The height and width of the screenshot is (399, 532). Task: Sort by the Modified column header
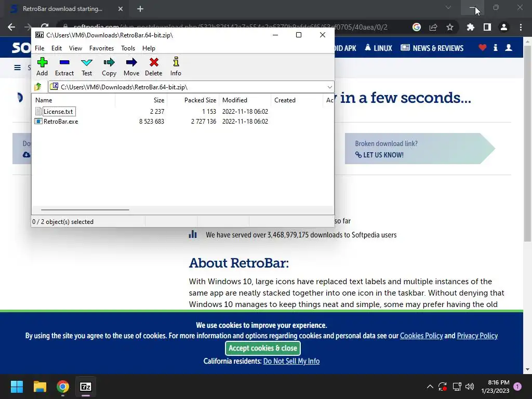tap(245, 100)
